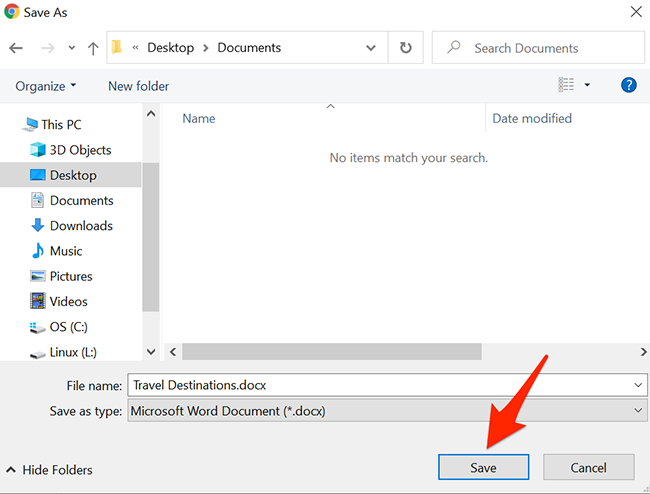Screen dimensions: 650x494
Task: Open the view options dropdown arrow
Action: point(587,86)
